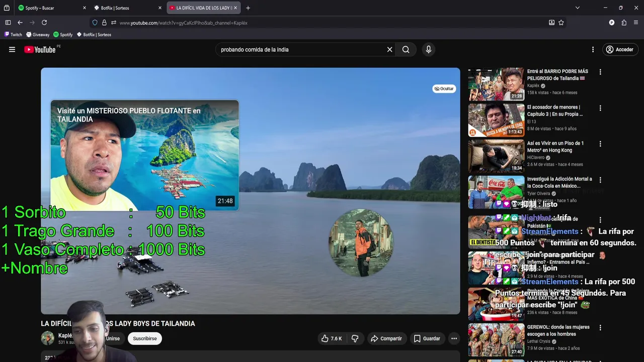
Task: Focus the YouTube URL address bar
Action: tap(327, 23)
